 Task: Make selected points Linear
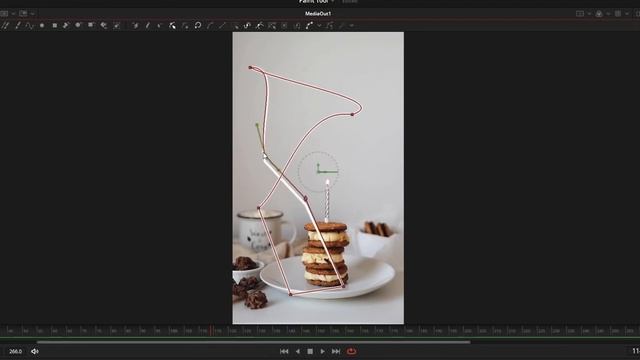click(x=222, y=25)
